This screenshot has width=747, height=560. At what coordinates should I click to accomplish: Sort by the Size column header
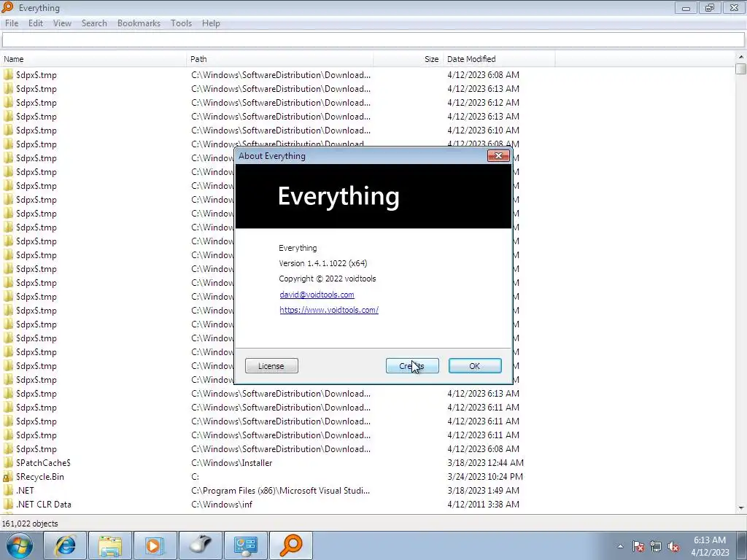(x=408, y=59)
